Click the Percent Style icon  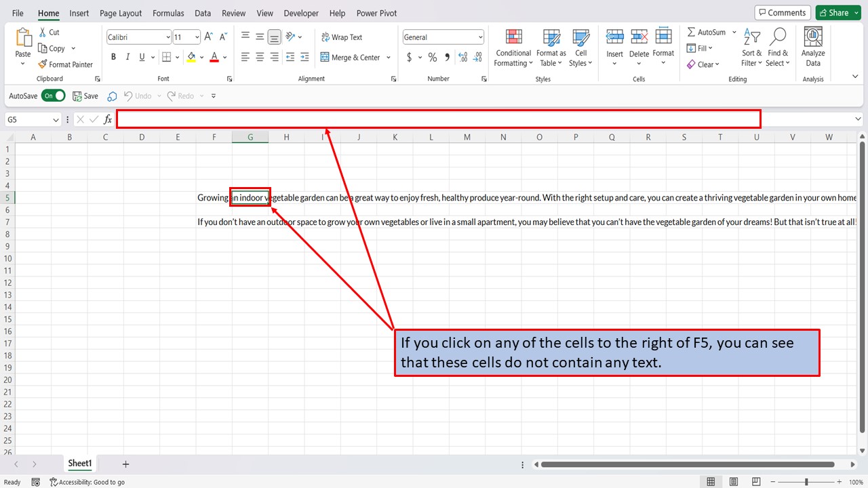click(x=433, y=58)
